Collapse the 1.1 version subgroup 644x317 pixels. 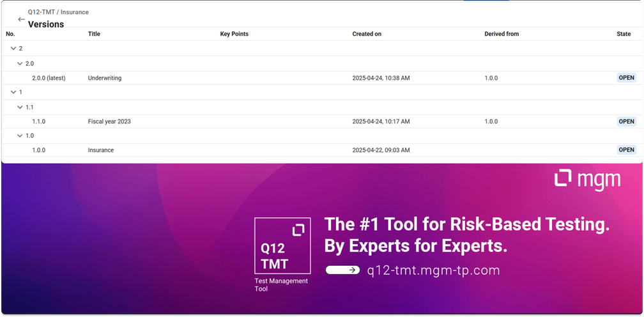[20, 107]
